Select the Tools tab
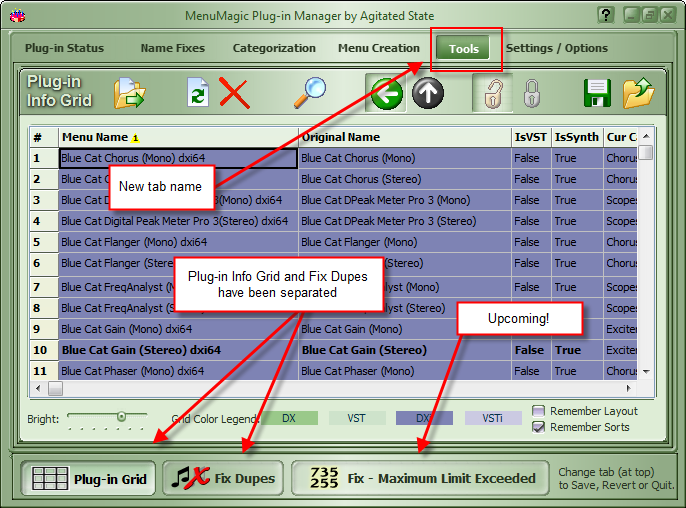Viewport: 686px width, 508px height. 463,49
